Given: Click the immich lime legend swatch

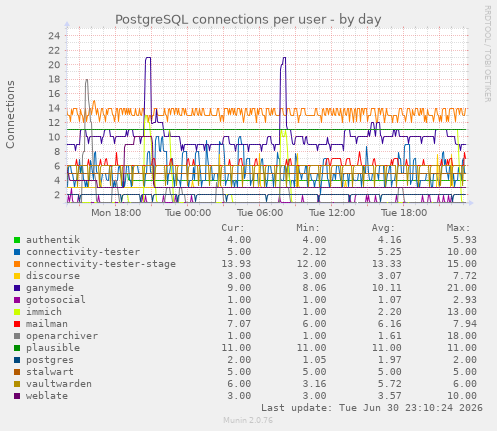Looking at the screenshot, I should click(x=17, y=312).
